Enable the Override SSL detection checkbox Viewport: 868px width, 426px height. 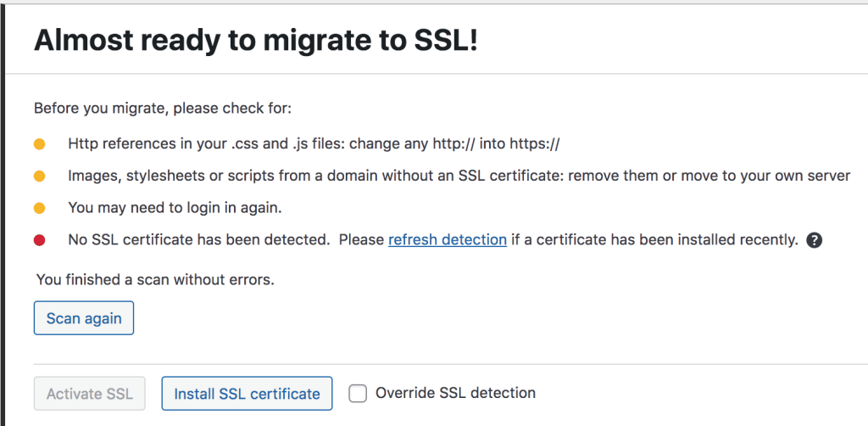click(359, 394)
